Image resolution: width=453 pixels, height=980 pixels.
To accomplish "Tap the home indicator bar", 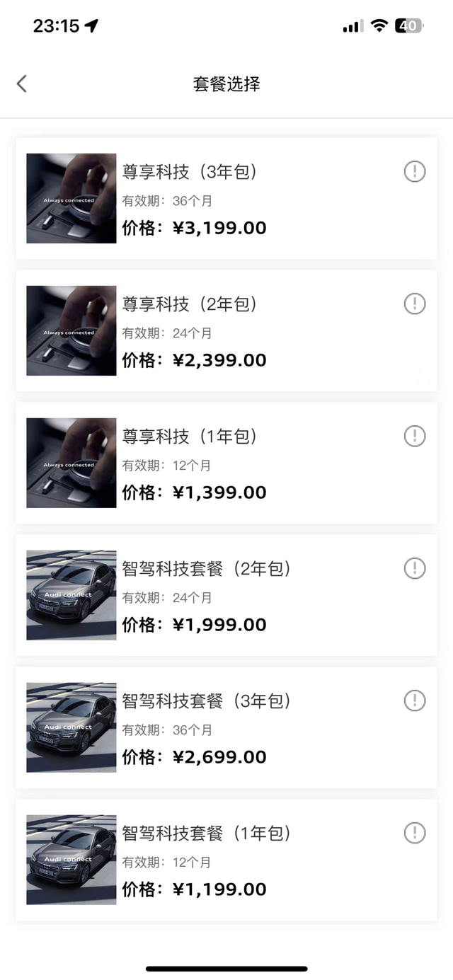I will [x=226, y=968].
